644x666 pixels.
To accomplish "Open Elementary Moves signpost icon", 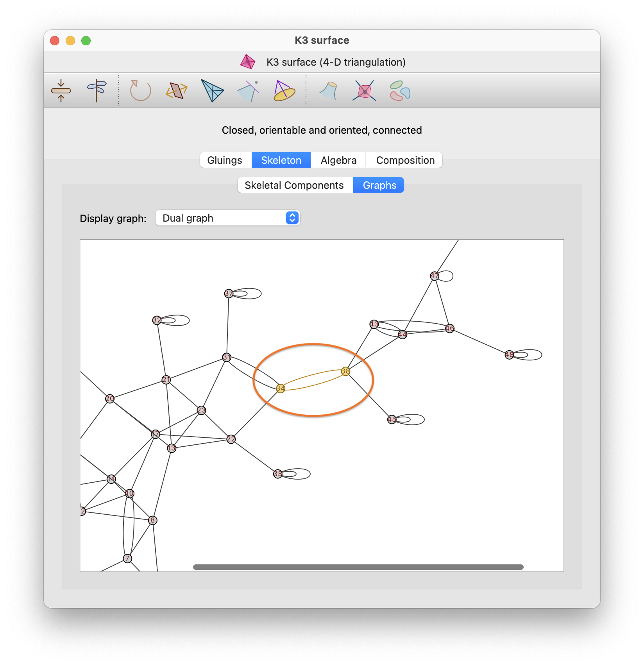I will pos(97,91).
